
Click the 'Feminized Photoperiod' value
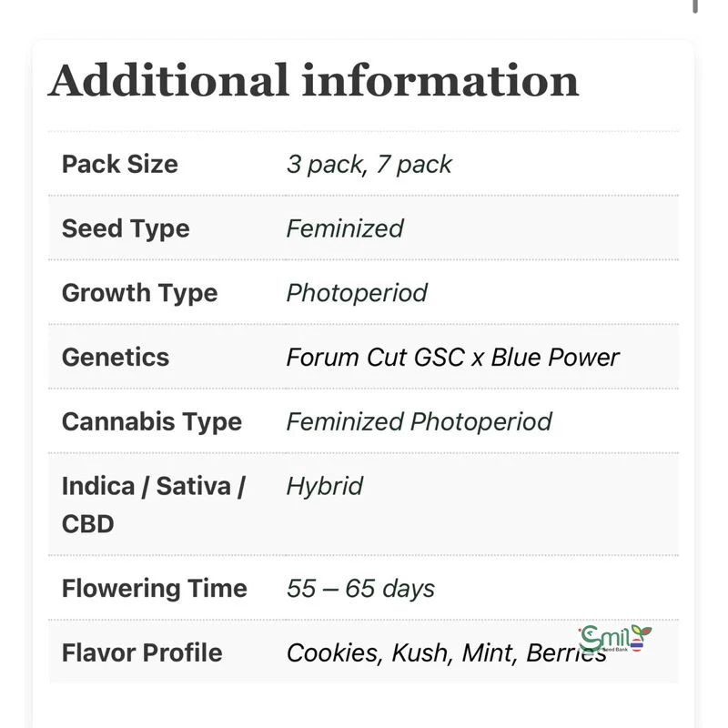coord(419,421)
